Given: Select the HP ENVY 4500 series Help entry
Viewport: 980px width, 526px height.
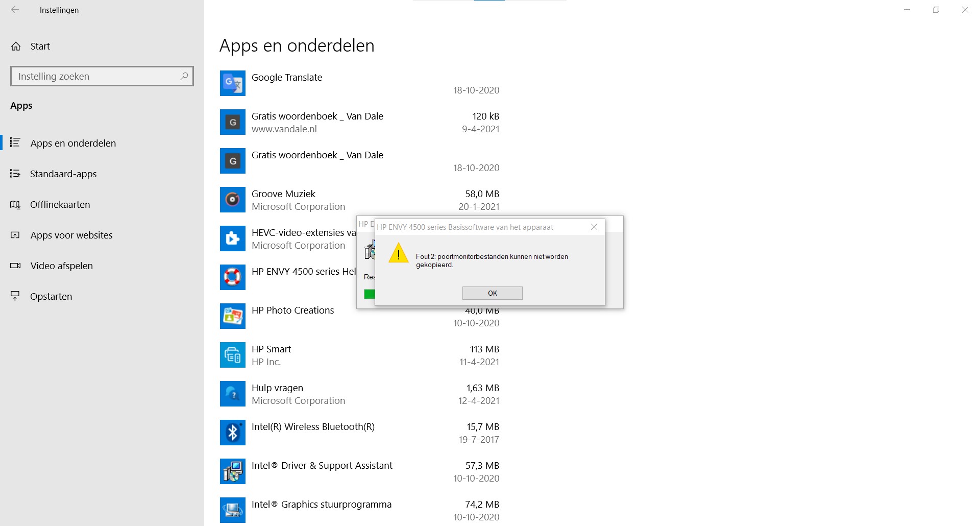Looking at the screenshot, I should 288,277.
